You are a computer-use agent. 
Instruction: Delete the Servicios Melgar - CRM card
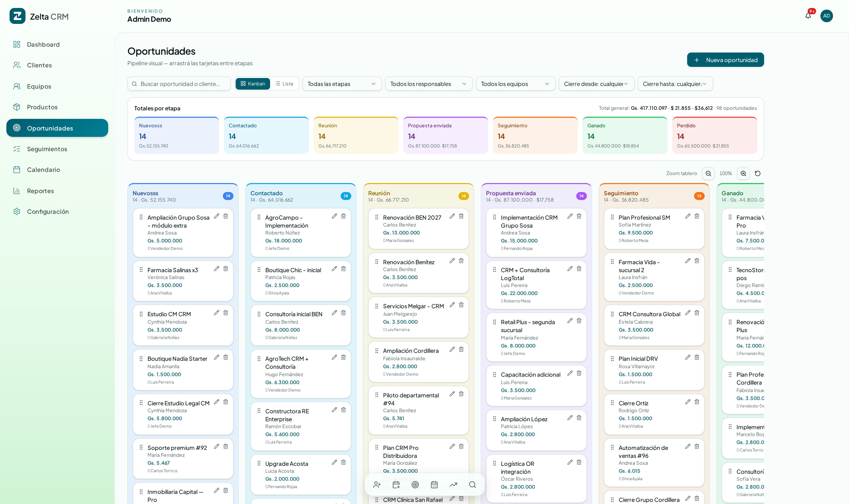tap(461, 305)
